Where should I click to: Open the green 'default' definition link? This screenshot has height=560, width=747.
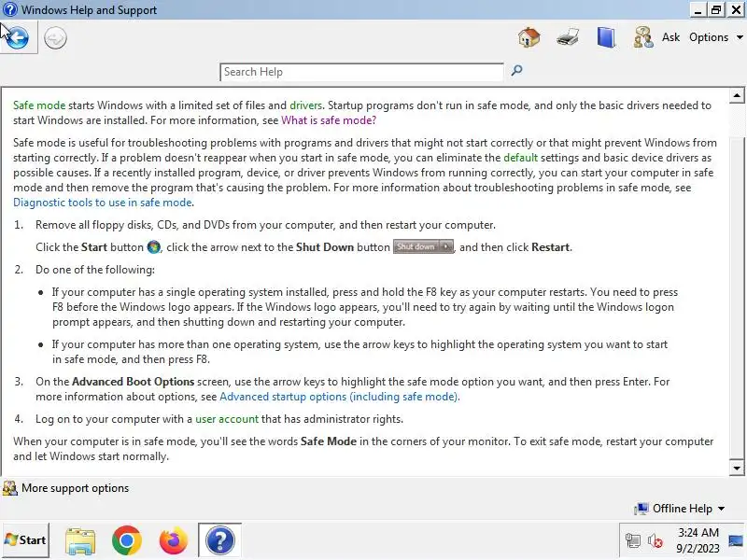pyautogui.click(x=520, y=158)
